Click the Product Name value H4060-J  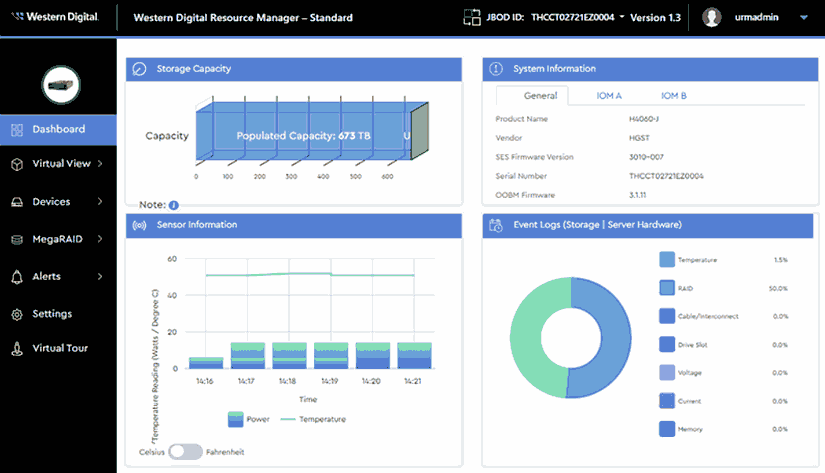(x=643, y=119)
